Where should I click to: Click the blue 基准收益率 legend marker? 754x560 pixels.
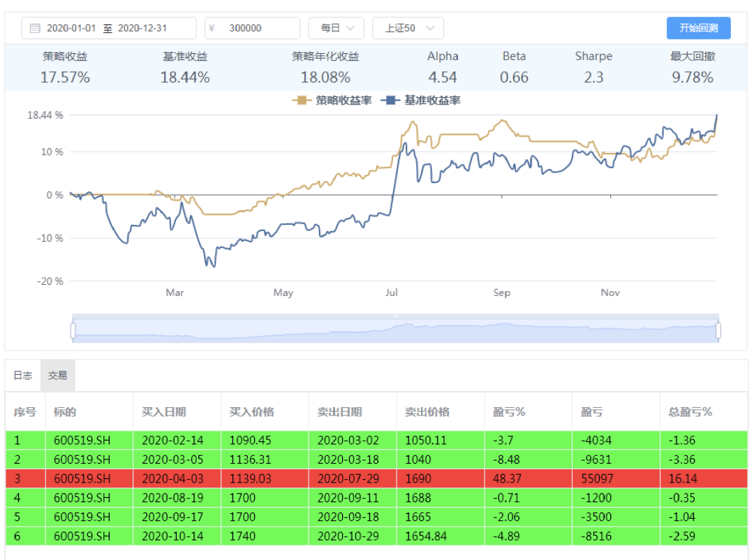click(391, 101)
